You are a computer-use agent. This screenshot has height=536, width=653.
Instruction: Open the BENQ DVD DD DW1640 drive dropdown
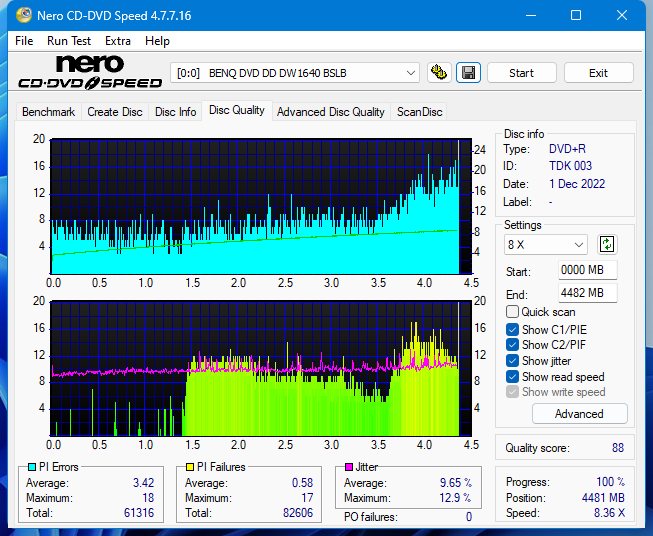295,73
